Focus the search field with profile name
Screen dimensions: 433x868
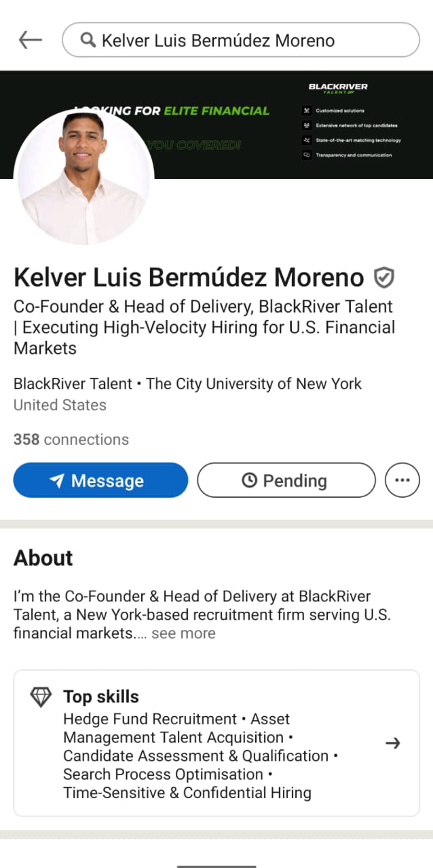(x=241, y=41)
